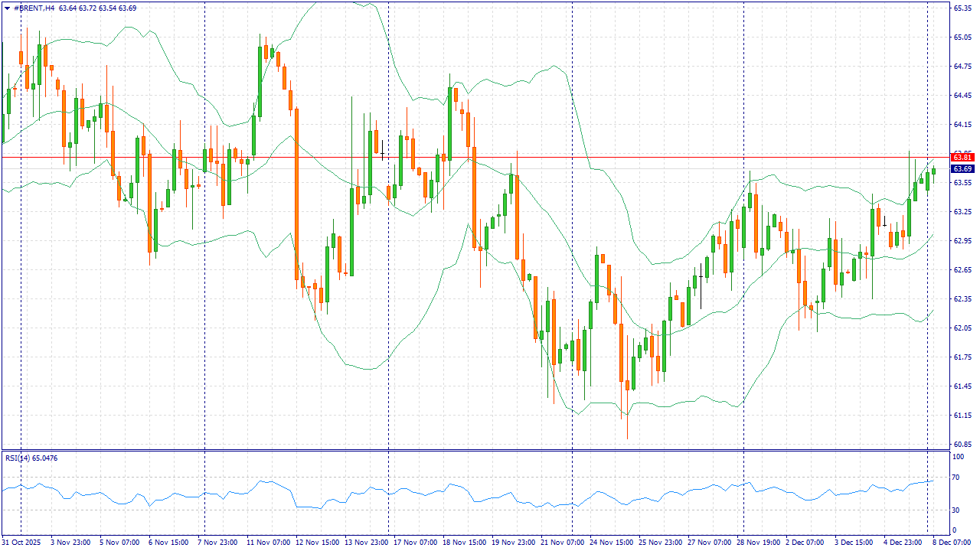The width and height of the screenshot is (980, 551).
Task: Click RSI scale value 30
Action: (956, 510)
